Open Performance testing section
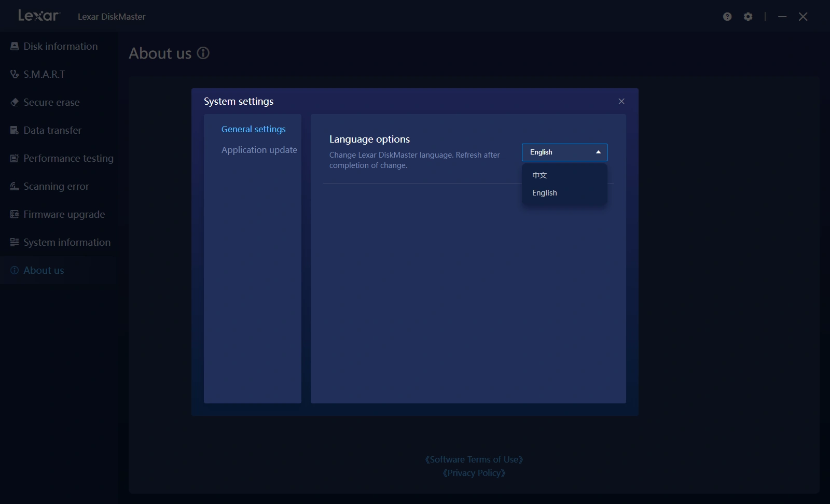Viewport: 830px width, 504px height. [68, 158]
